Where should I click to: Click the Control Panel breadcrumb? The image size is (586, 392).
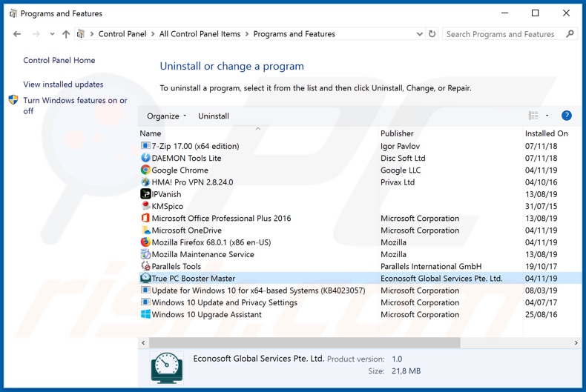click(x=122, y=34)
